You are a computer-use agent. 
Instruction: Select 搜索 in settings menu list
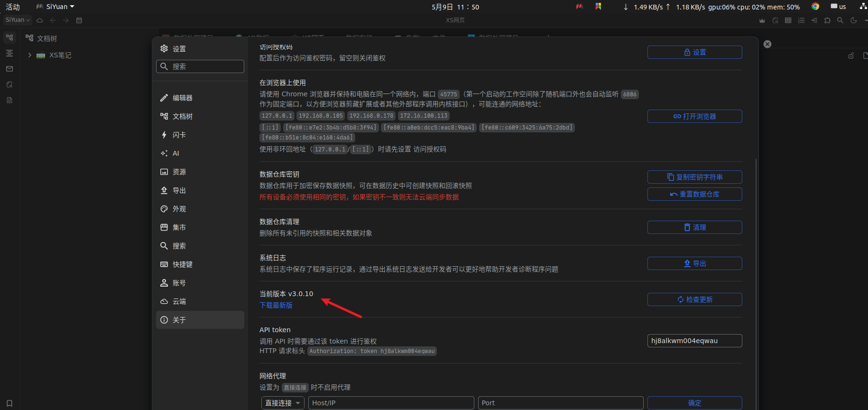[200, 246]
